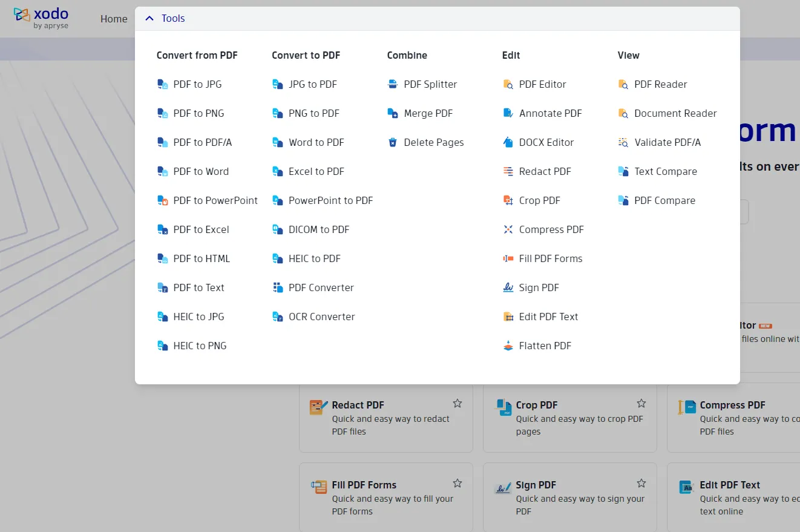Image resolution: width=800 pixels, height=532 pixels.
Task: Favorite the Redact PDF card
Action: click(457, 403)
